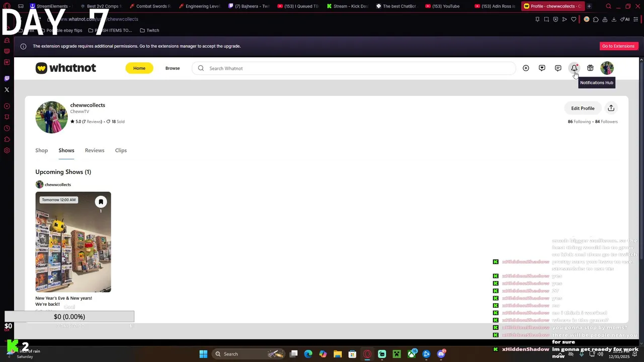Open the 84 Followers list

(x=606, y=122)
